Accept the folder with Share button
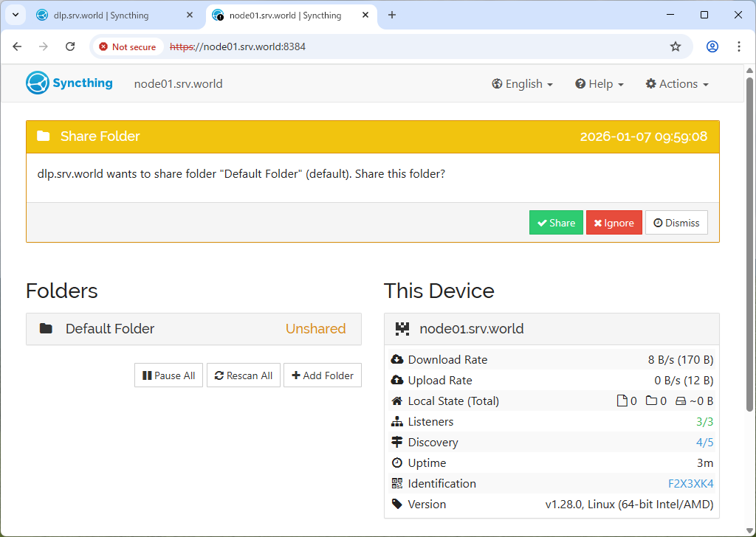Screen dimensions: 756x537 [556, 223]
